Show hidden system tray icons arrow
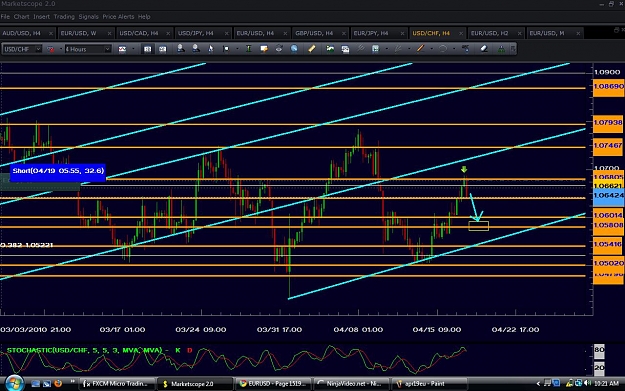 pyautogui.click(x=538, y=383)
